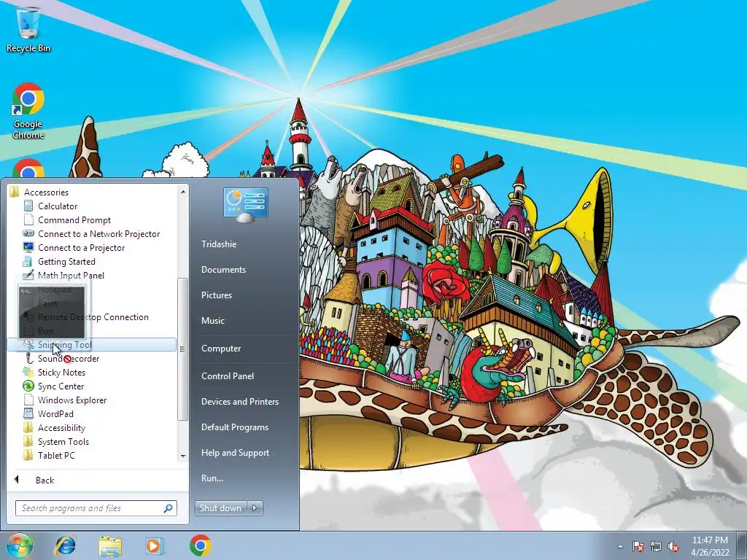Open the Shut down options arrow
747x560 pixels.
point(255,508)
